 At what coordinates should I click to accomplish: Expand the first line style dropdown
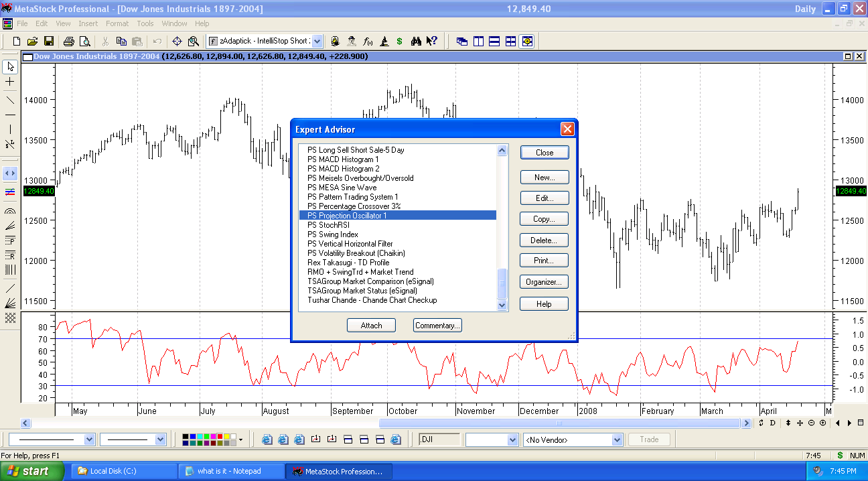point(90,440)
